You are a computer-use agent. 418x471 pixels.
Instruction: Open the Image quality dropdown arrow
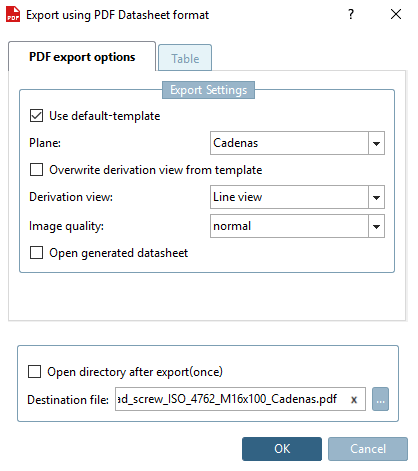coord(376,226)
